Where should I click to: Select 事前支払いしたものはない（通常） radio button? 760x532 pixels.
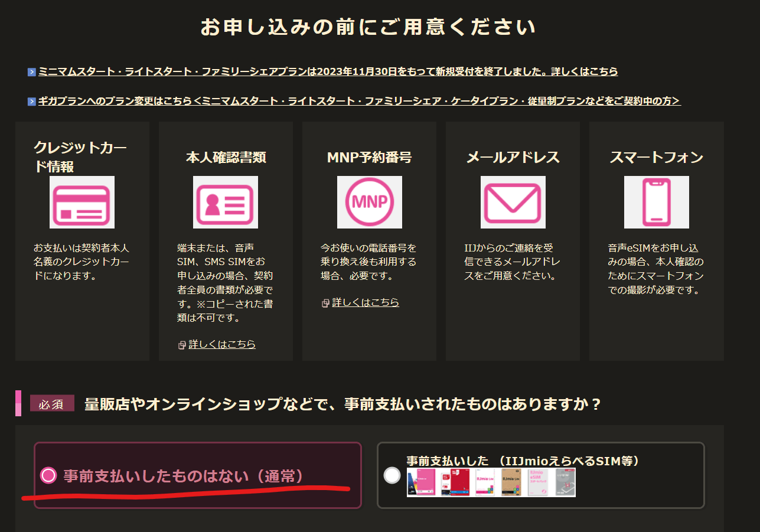pos(48,475)
